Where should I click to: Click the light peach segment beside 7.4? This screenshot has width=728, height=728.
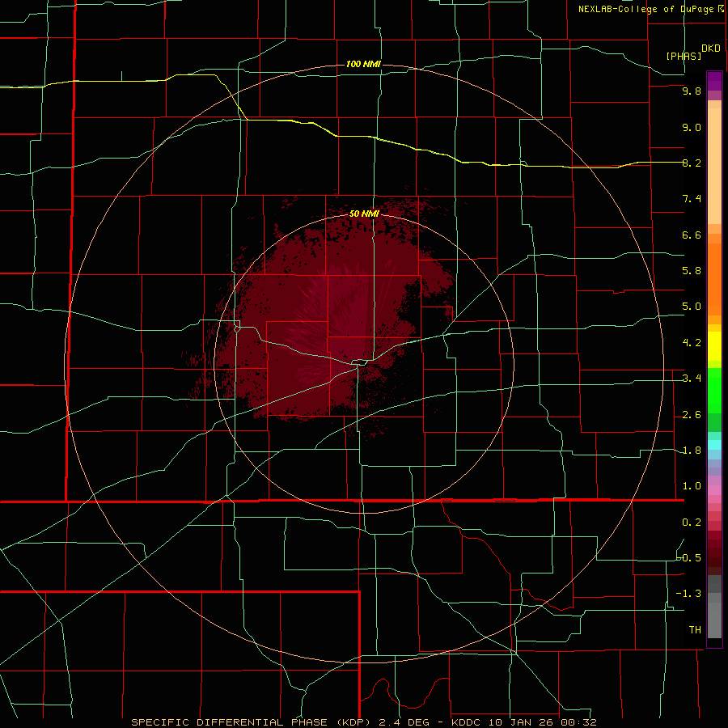(x=714, y=167)
